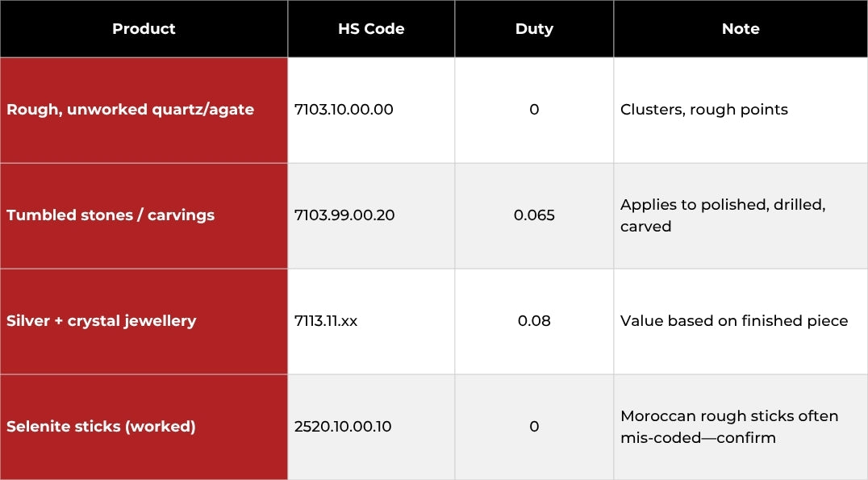The image size is (868, 480).
Task: Select the Tumbled stones / carvings cell
Action: click(x=111, y=215)
